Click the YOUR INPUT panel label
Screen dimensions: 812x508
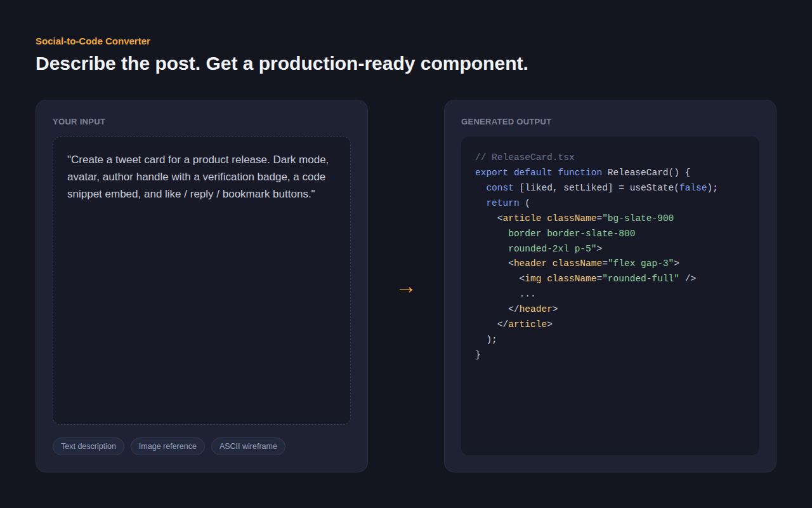tap(79, 122)
